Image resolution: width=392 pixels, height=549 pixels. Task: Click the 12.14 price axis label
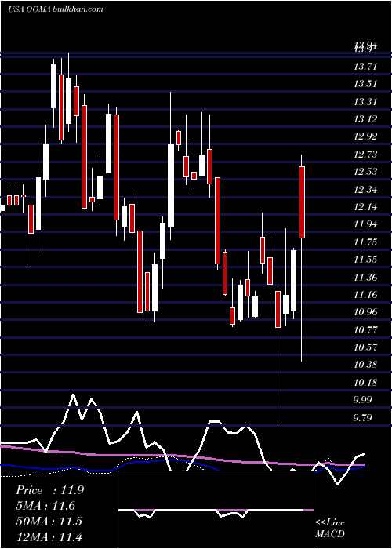pyautogui.click(x=365, y=207)
